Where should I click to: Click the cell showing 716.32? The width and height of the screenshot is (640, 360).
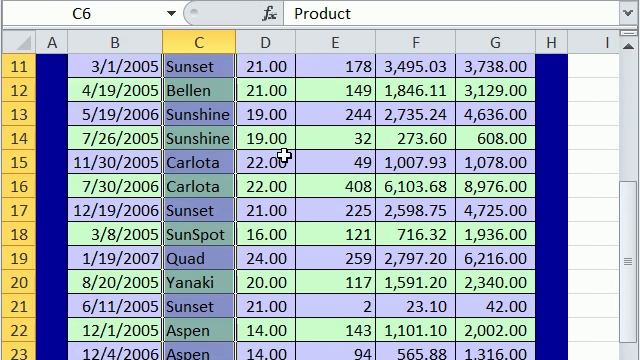415,234
